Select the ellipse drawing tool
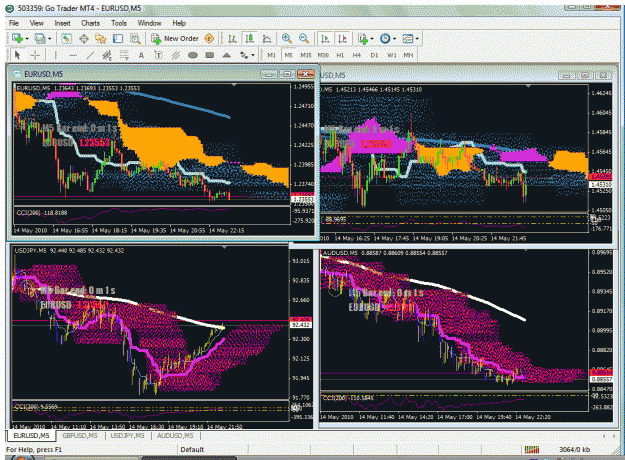Image resolution: width=625 pixels, height=460 pixels. coord(193,55)
